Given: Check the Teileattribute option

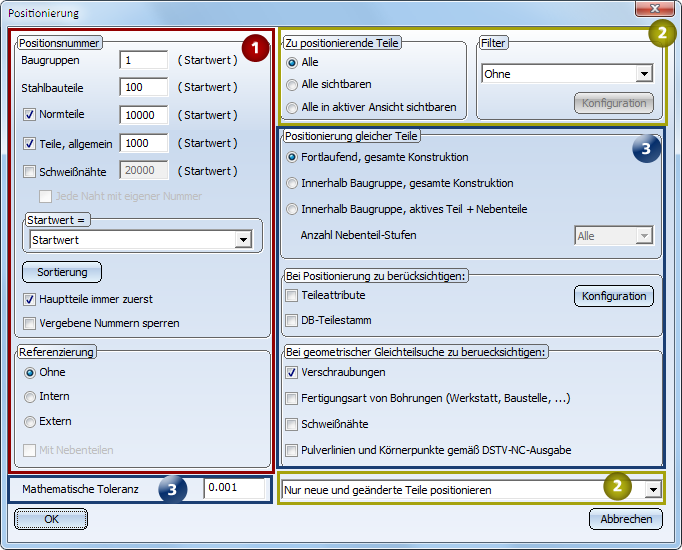Looking at the screenshot, I should (291, 296).
